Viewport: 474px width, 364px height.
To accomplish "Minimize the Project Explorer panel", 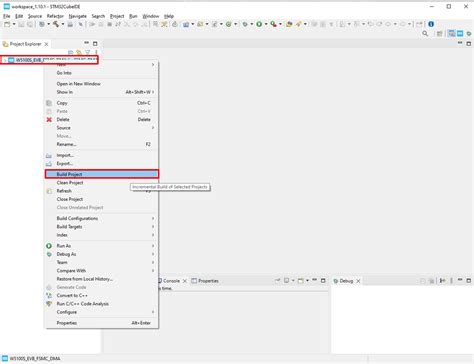I will 87,43.
